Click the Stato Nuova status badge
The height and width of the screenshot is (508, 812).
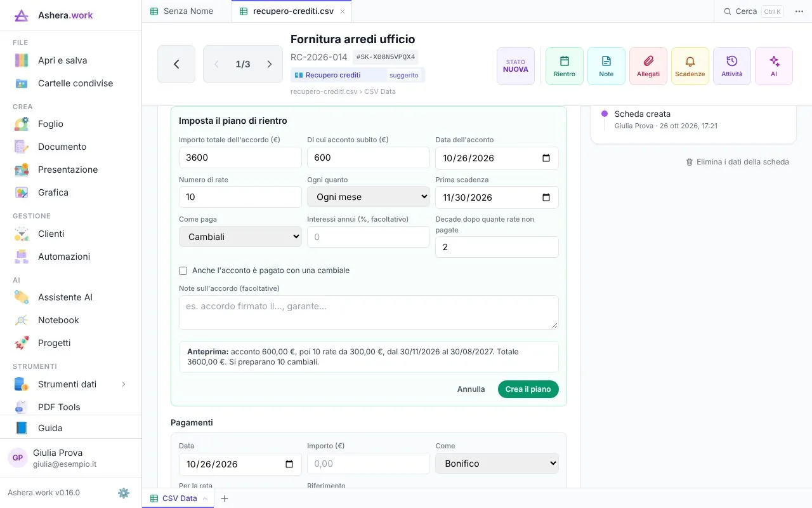click(516, 66)
